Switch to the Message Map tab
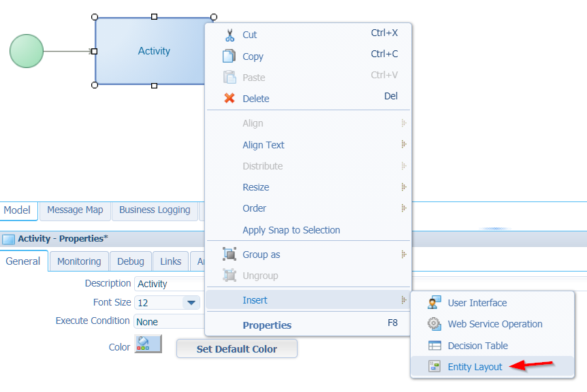The height and width of the screenshot is (392, 587). 75,210
